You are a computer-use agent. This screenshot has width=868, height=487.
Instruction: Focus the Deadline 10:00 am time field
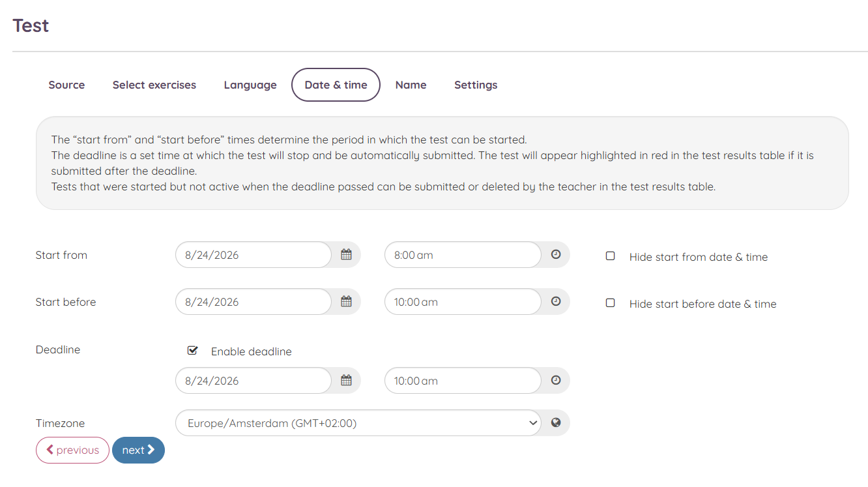point(463,381)
